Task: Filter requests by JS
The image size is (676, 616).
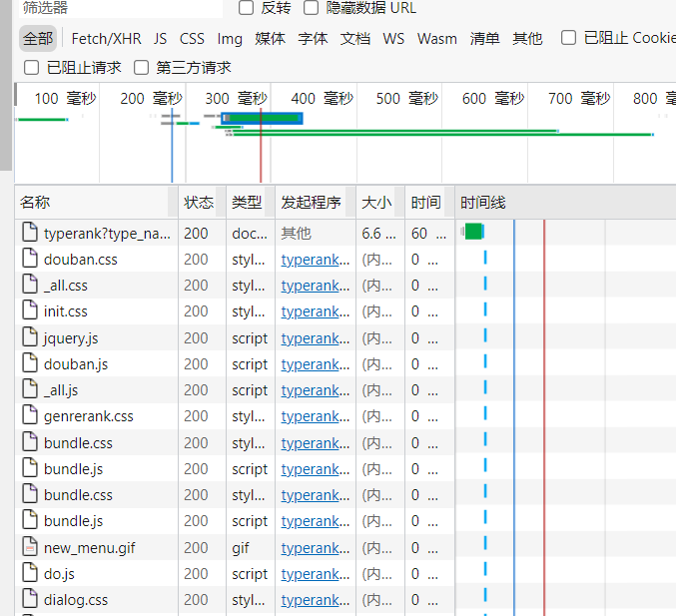Action: 160,39
